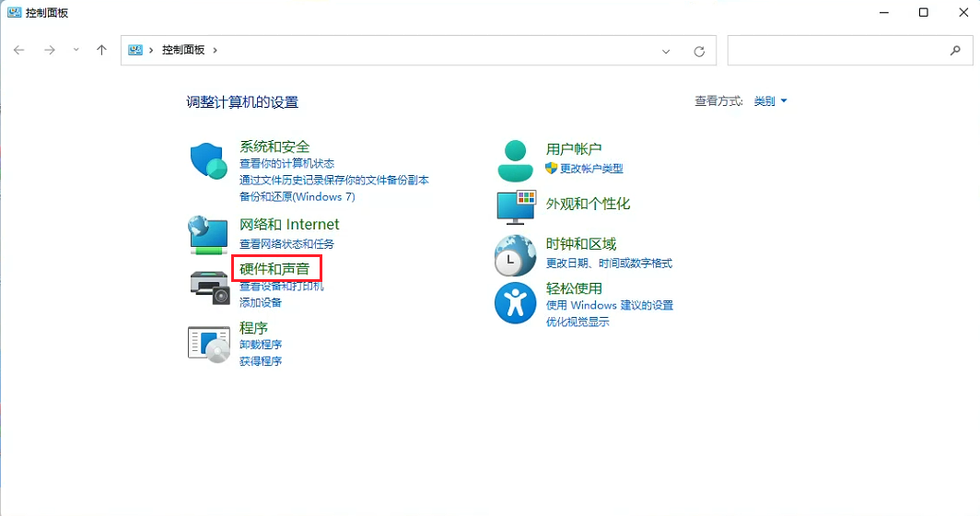Viewport: 980px width, 516px height.
Task: Open 系统和安全 shield icon
Action: (208, 160)
